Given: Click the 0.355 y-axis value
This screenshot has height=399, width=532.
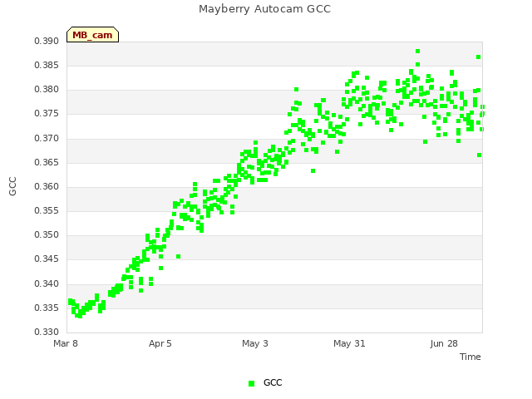Looking at the screenshot, I should pos(47,210).
